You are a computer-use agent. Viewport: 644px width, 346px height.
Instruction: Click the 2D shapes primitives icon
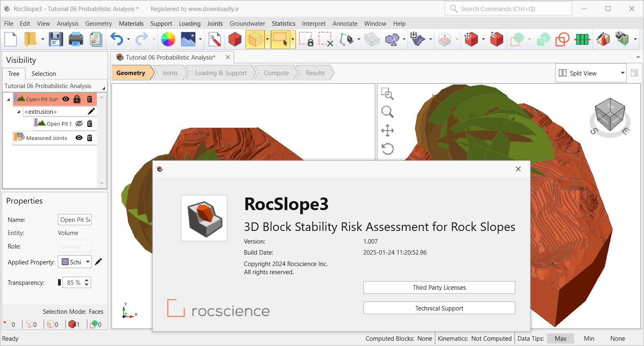pyautogui.click(x=392, y=40)
